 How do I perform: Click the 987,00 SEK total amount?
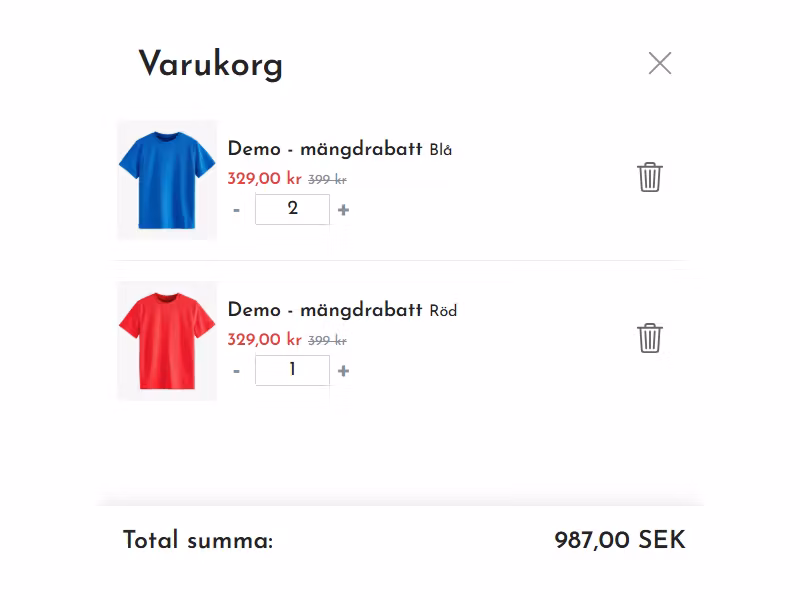[x=619, y=540]
